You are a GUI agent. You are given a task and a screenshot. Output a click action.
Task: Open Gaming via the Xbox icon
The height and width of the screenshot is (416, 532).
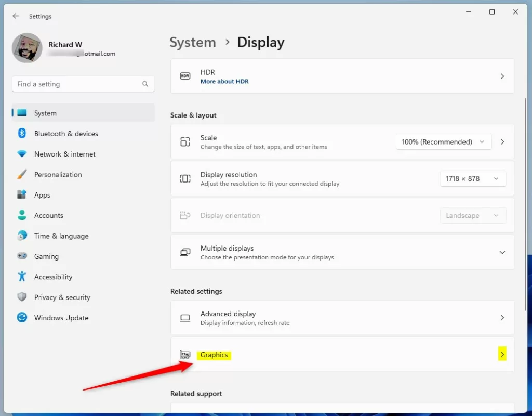click(x=21, y=256)
